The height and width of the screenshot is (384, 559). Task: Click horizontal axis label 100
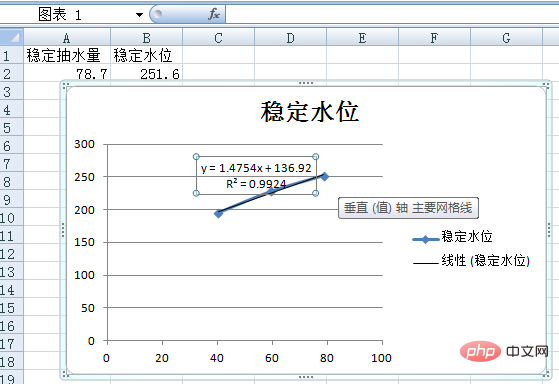coord(381,358)
